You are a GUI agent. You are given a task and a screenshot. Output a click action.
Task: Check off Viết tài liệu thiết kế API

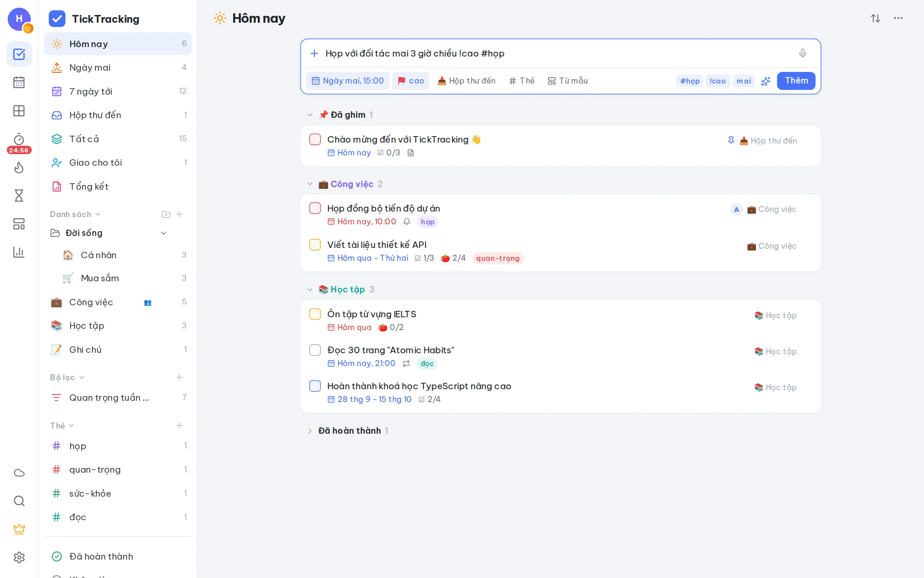(315, 245)
